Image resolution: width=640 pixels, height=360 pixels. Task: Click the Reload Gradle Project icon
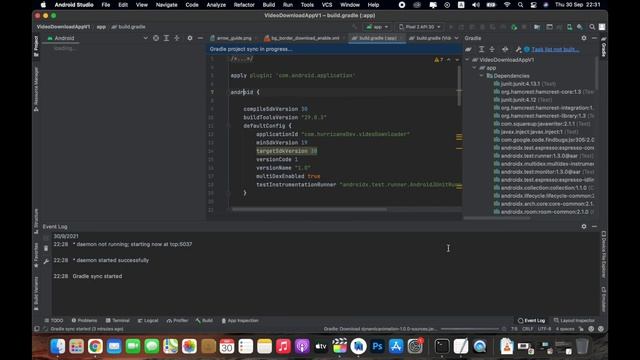coord(469,49)
